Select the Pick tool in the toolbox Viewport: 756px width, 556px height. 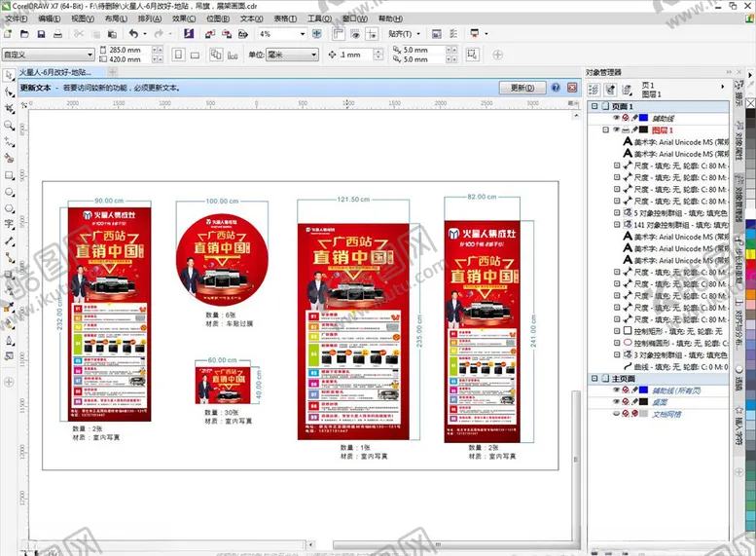coord(9,75)
